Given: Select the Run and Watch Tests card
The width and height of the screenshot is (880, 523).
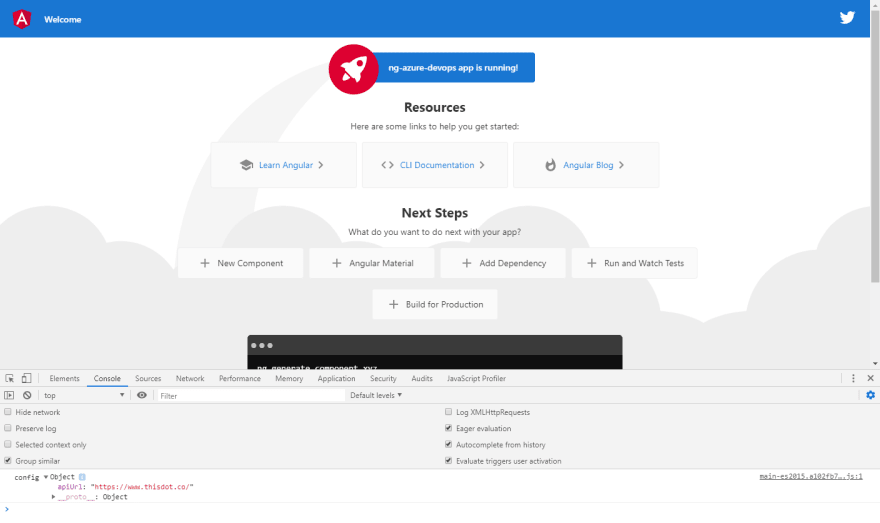Looking at the screenshot, I should point(634,263).
